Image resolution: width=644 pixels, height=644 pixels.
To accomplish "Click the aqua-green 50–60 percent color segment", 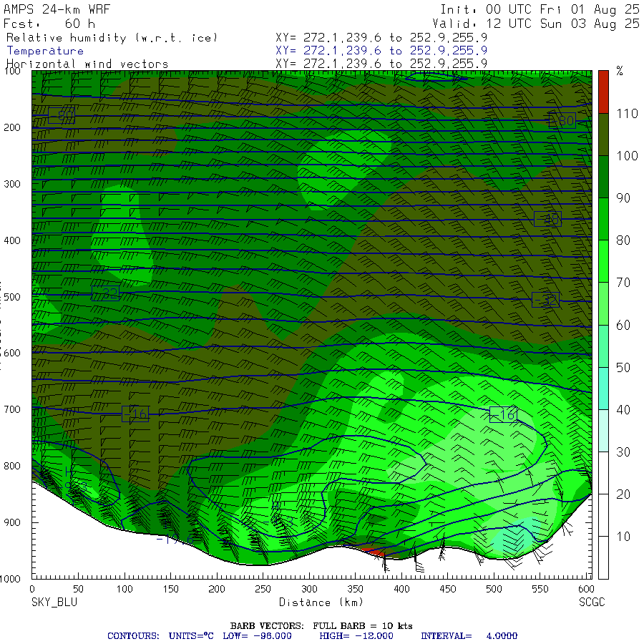I will [x=603, y=346].
